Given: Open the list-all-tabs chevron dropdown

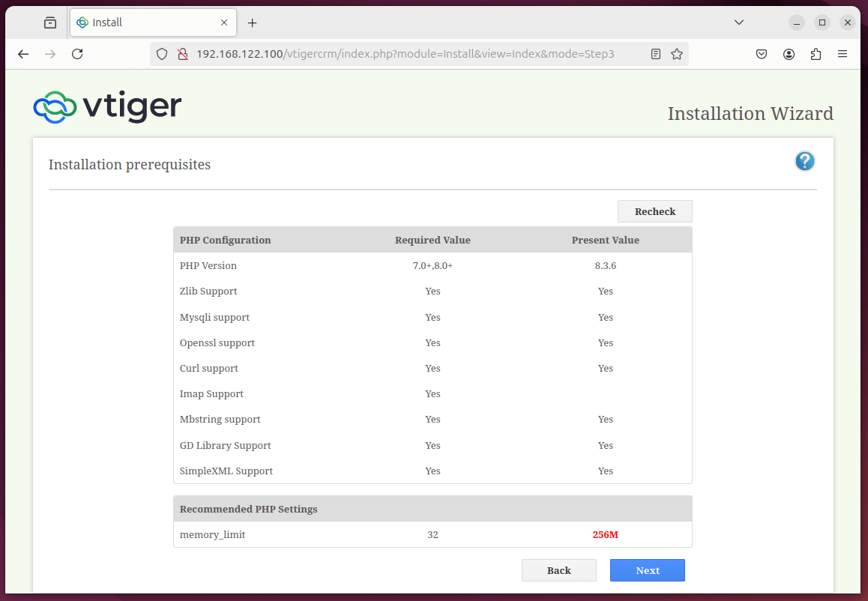Looking at the screenshot, I should pyautogui.click(x=739, y=22).
